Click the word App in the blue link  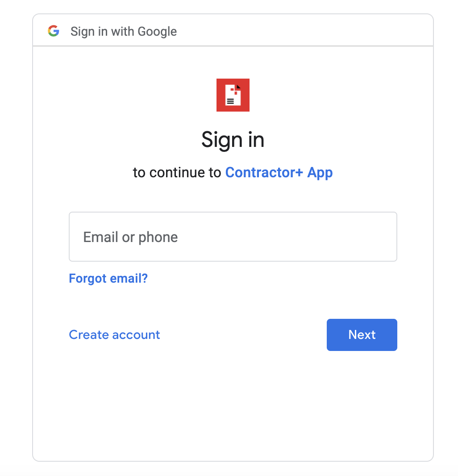320,173
